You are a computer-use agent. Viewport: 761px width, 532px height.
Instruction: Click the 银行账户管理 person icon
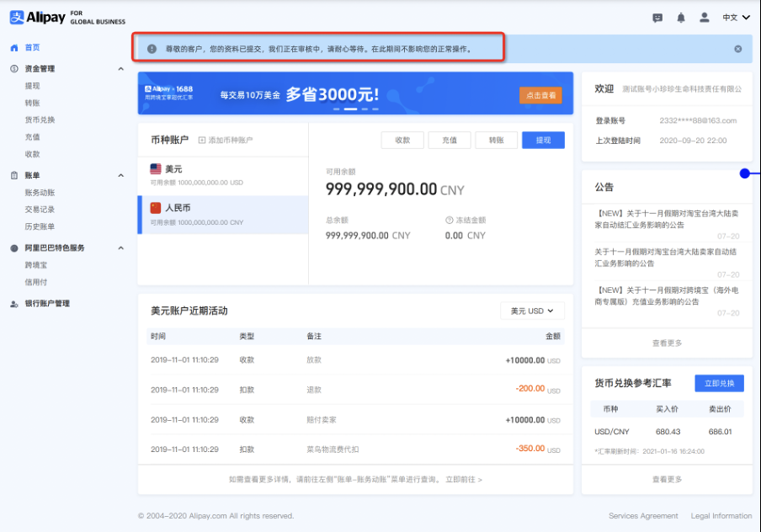[14, 304]
